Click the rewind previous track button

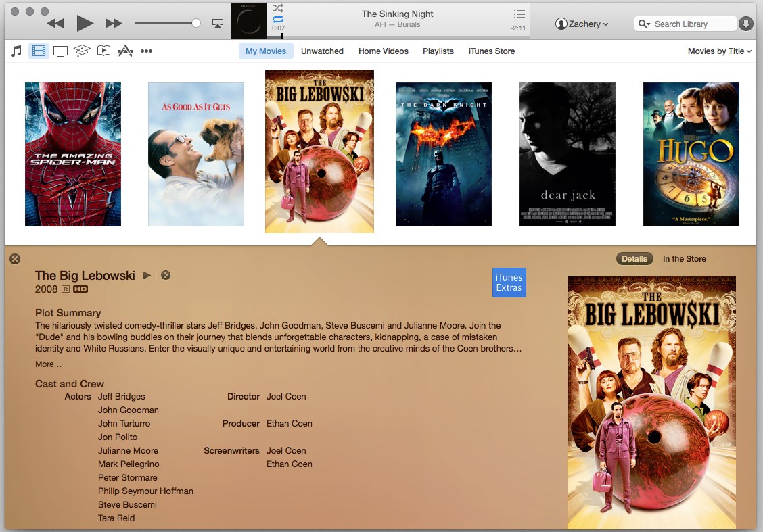tap(55, 23)
